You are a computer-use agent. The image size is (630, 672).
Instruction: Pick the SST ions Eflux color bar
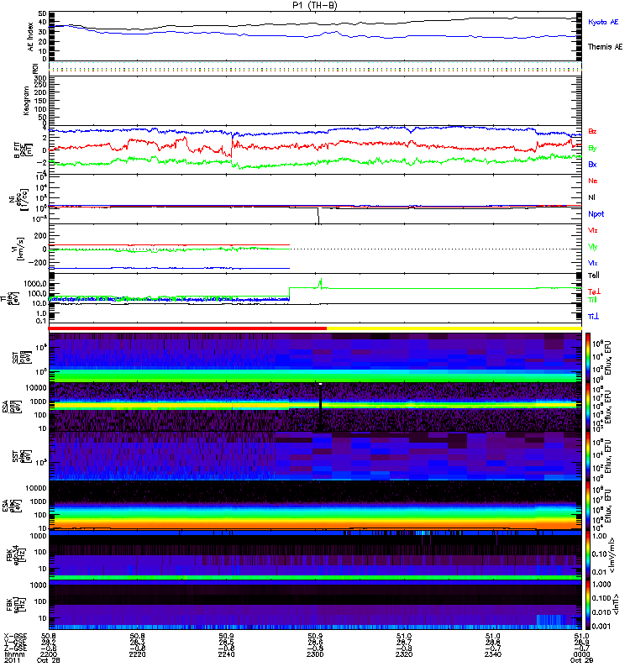[588, 358]
